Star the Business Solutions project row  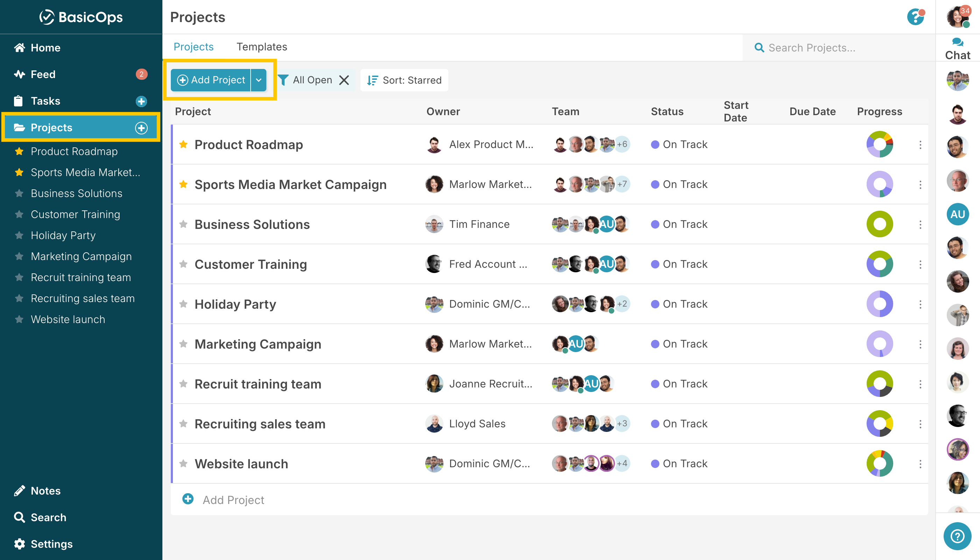click(x=183, y=224)
